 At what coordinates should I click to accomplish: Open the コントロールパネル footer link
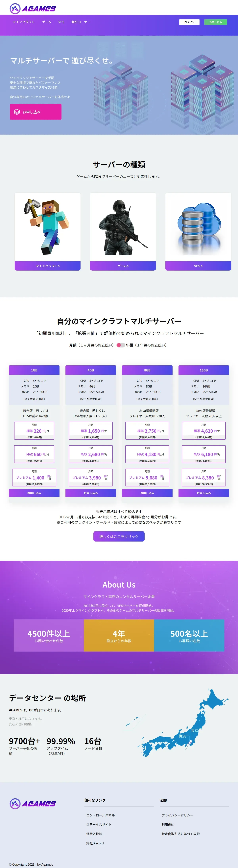click(x=101, y=815)
